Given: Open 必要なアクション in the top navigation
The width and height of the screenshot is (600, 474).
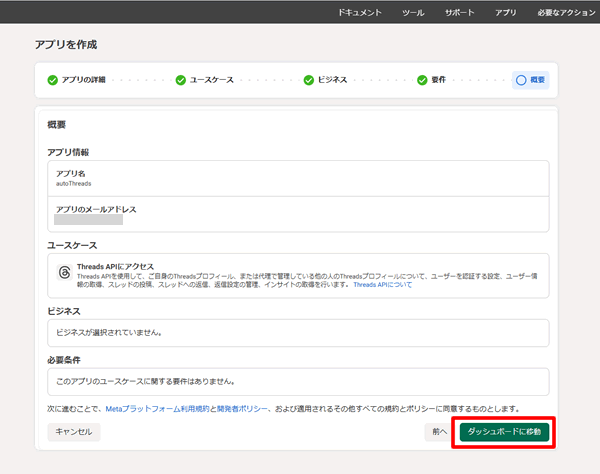Looking at the screenshot, I should pyautogui.click(x=563, y=12).
